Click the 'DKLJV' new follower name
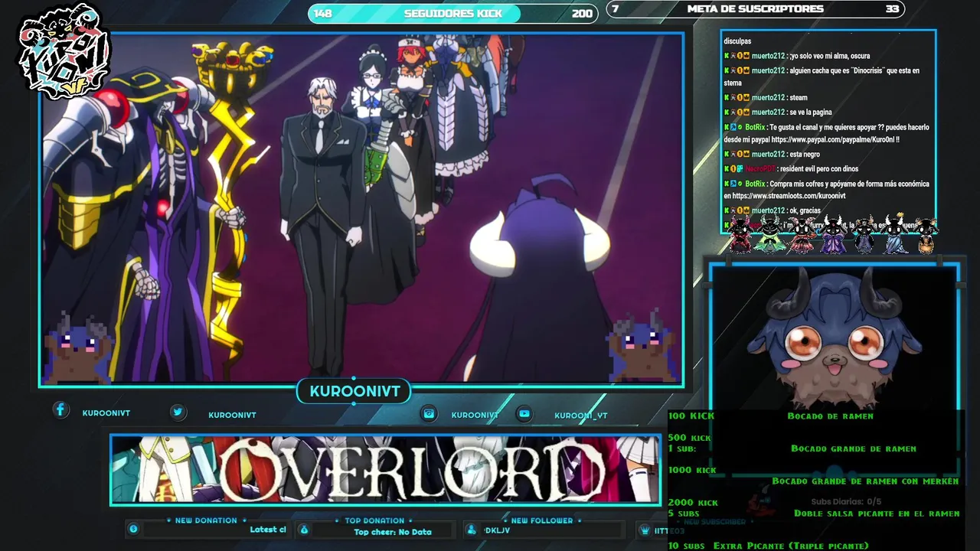This screenshot has width=980, height=551. [x=498, y=530]
